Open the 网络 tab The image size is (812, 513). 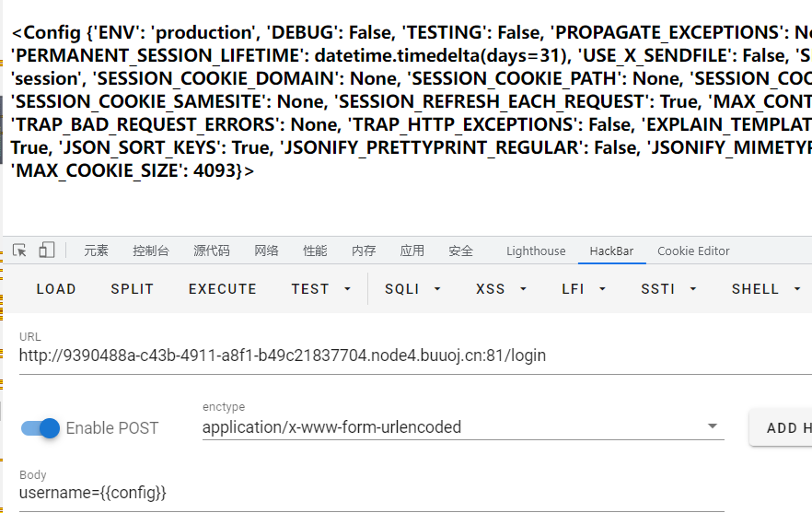tap(266, 251)
